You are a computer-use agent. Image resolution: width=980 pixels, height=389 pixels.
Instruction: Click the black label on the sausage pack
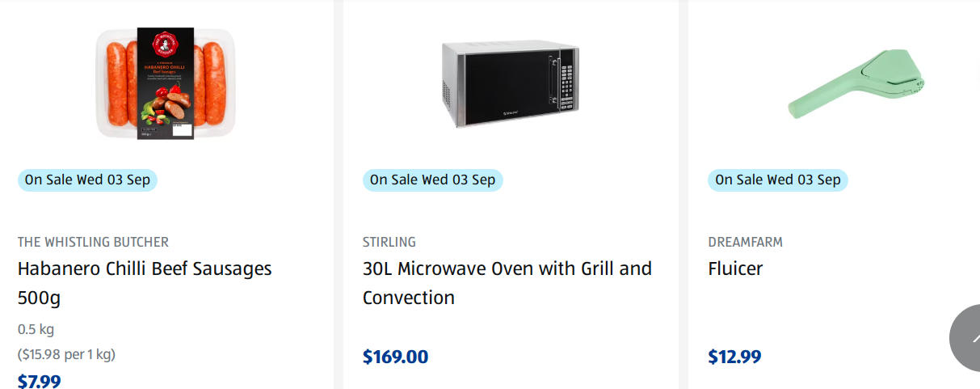[x=166, y=83]
